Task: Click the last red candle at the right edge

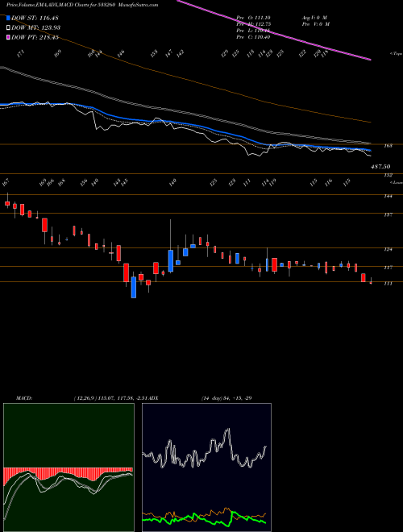Action: click(371, 282)
